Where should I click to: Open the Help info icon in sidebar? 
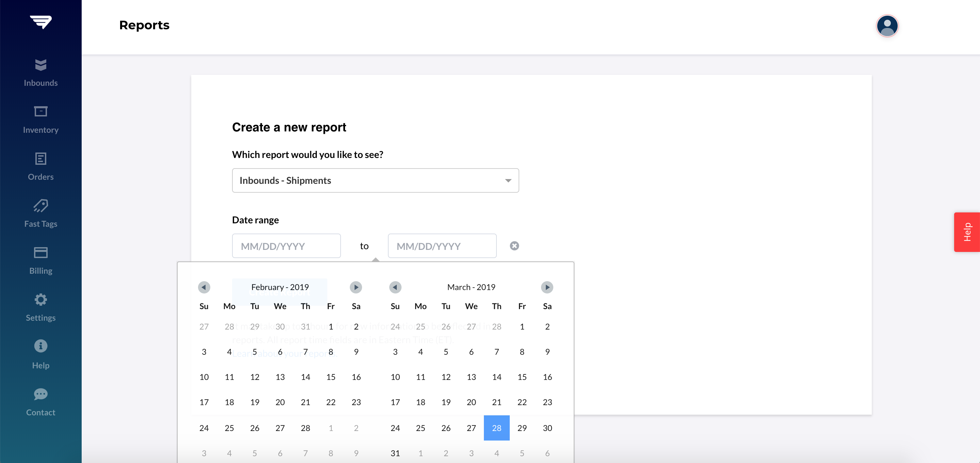tap(41, 346)
